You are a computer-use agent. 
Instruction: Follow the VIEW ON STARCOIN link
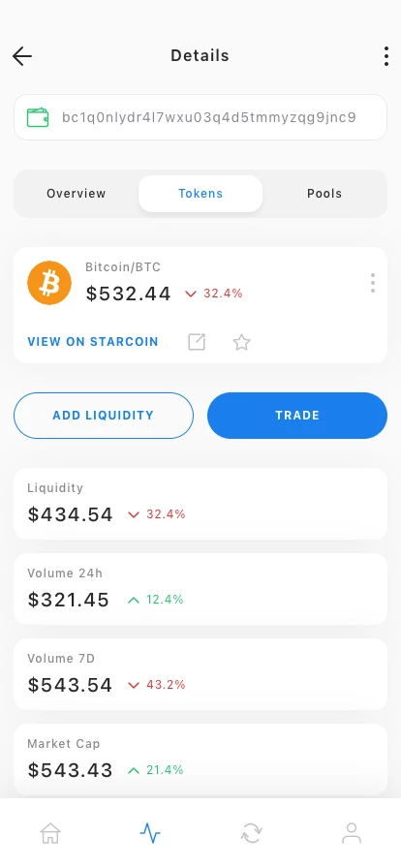[x=92, y=342]
